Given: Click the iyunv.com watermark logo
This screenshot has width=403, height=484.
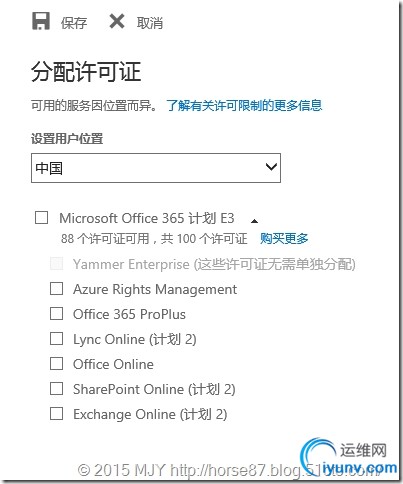Looking at the screenshot, I should [348, 457].
